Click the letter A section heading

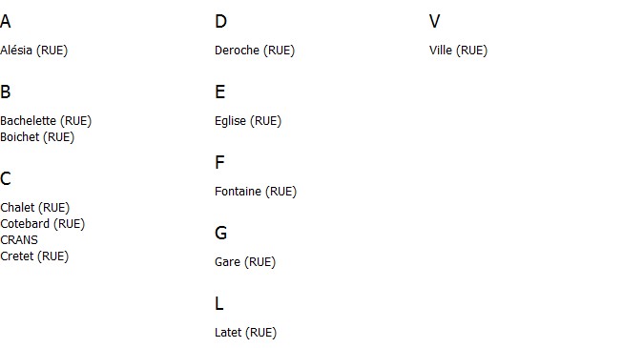coord(6,21)
